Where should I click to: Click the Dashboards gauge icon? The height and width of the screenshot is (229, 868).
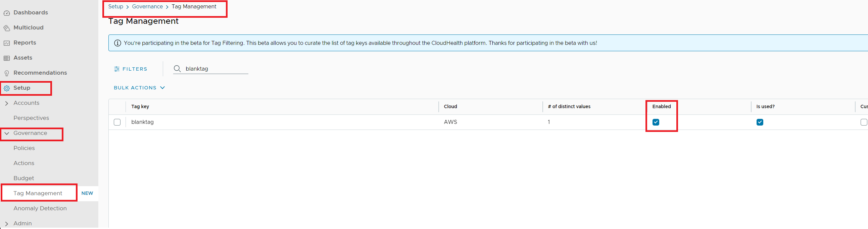(x=7, y=13)
